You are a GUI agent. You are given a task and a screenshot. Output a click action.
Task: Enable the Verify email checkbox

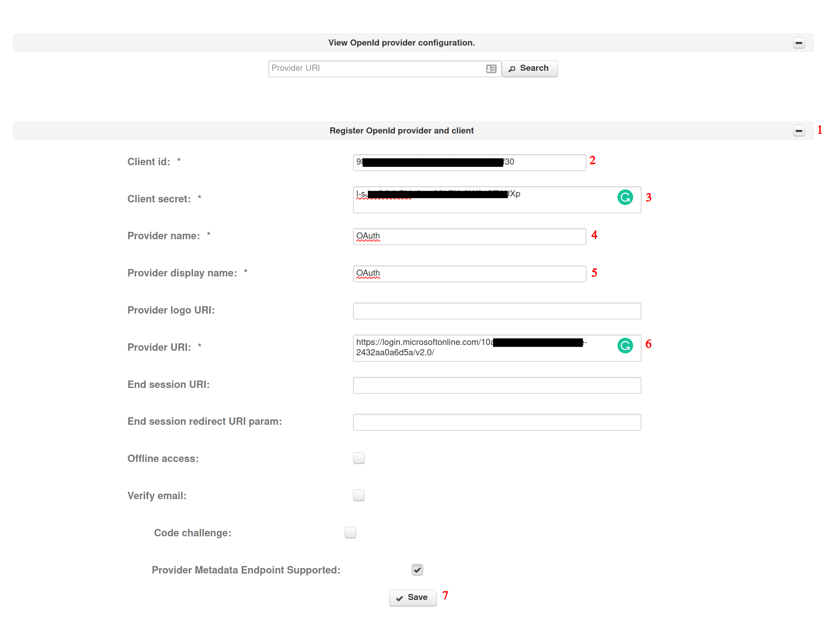(359, 495)
